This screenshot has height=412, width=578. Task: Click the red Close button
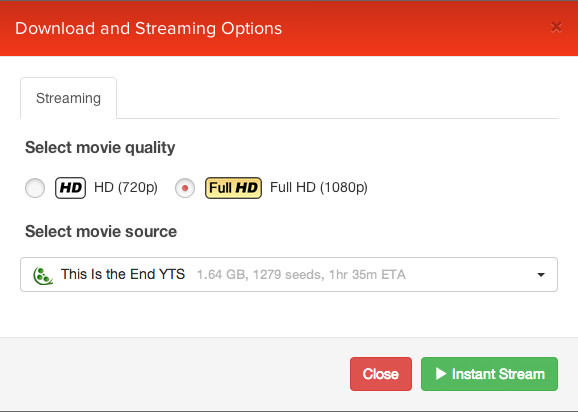(381, 374)
